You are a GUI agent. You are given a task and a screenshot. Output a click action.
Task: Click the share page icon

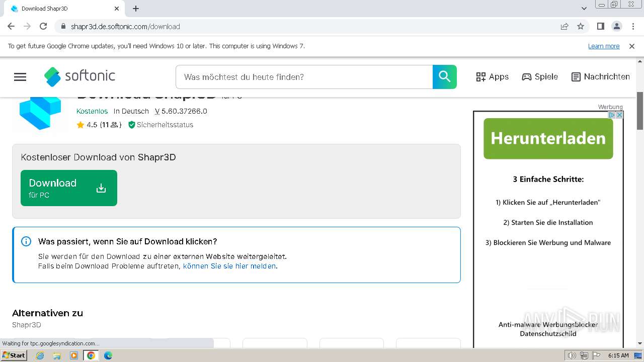[x=565, y=26]
